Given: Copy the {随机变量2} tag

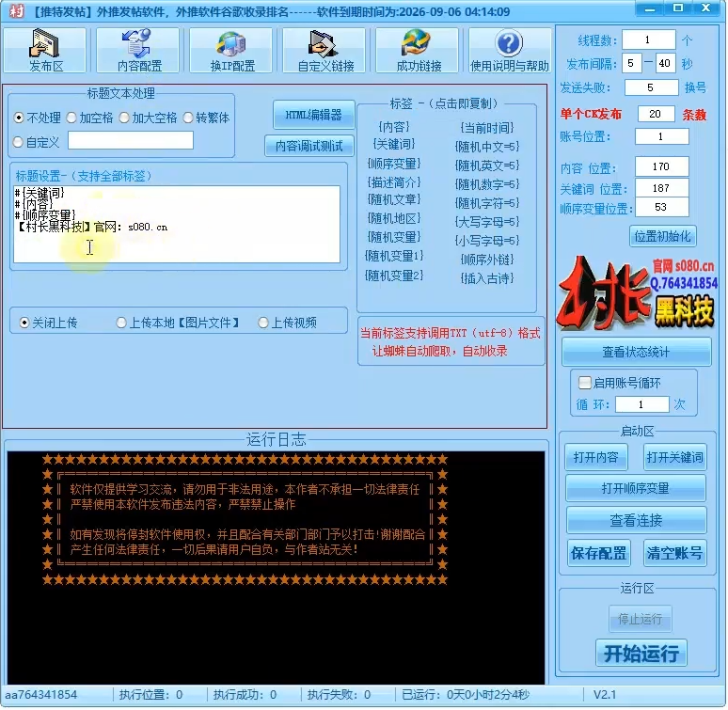Looking at the screenshot, I should point(394,276).
